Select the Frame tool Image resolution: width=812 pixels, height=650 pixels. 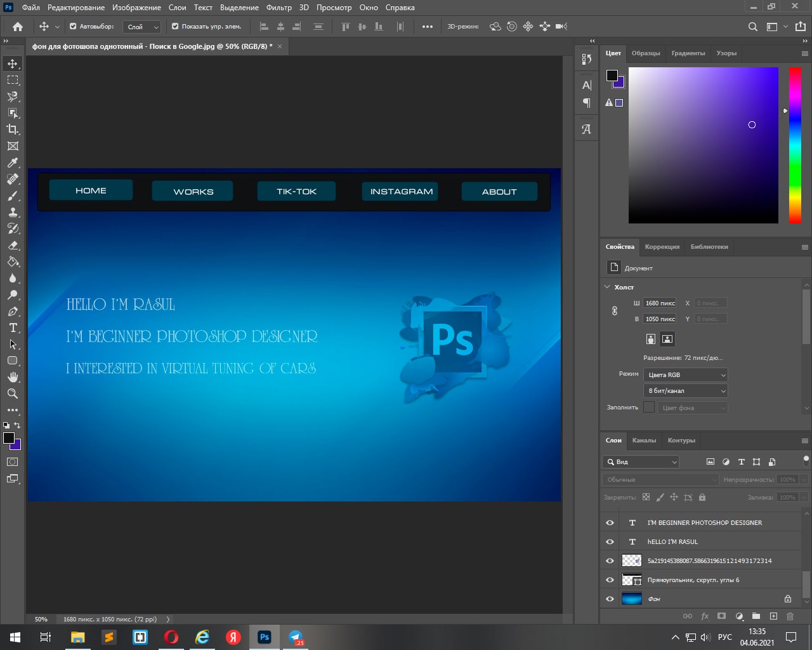click(13, 146)
